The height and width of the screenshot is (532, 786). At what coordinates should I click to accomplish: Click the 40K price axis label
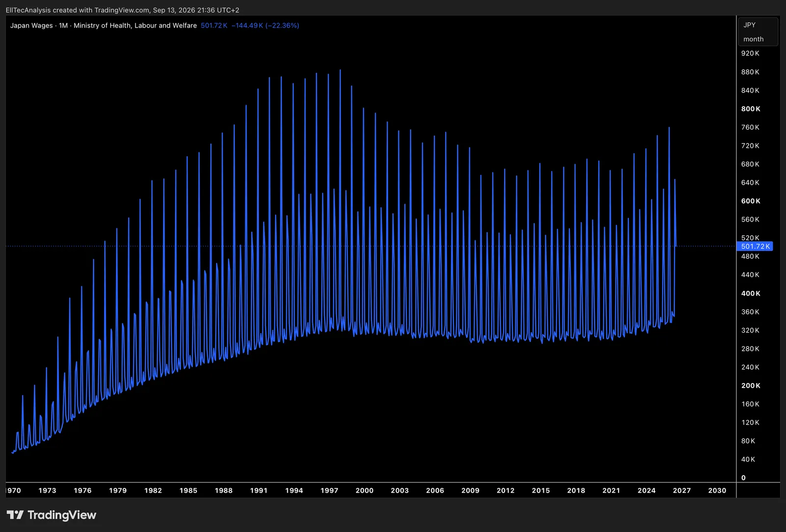click(748, 460)
